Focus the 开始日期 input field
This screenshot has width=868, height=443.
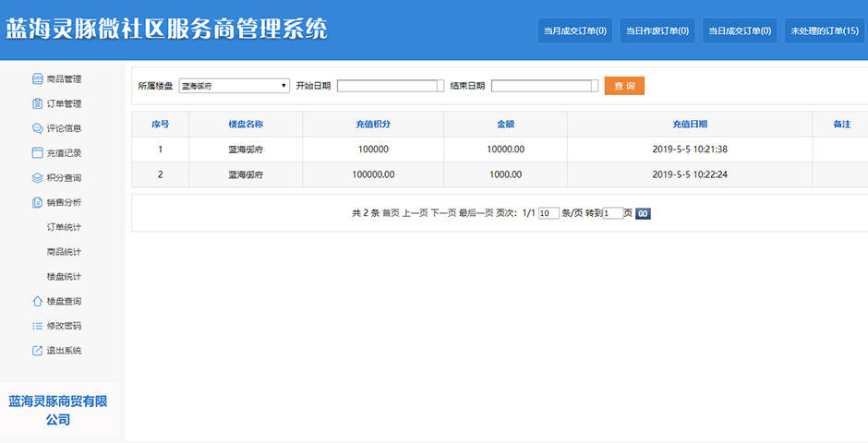click(391, 86)
